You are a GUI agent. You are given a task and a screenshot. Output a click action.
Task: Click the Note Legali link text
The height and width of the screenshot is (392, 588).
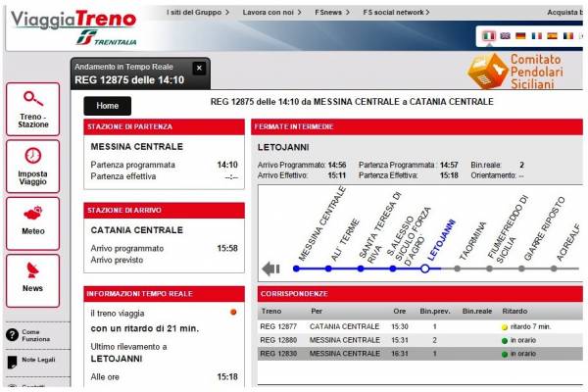tap(38, 360)
